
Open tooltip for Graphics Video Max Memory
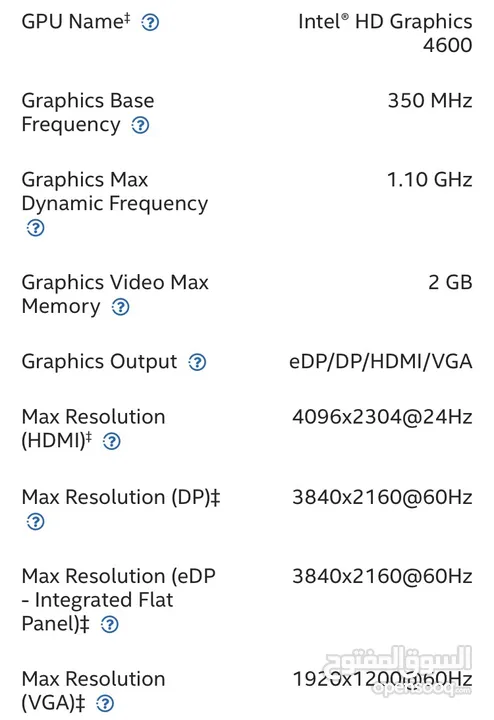pos(121,307)
